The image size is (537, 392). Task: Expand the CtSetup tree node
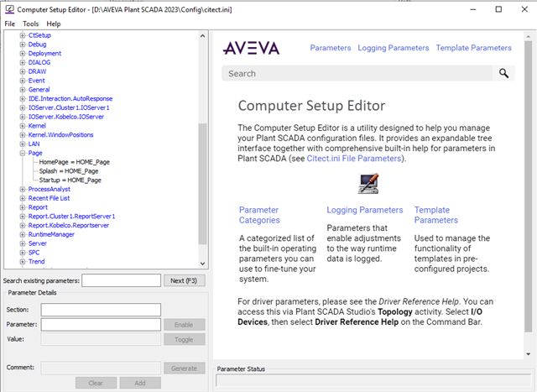click(23, 35)
